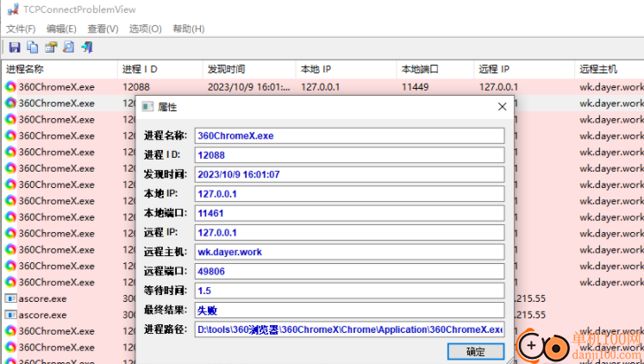Click the 进程名称 field showing 360ChromeX.exe

coord(349,136)
